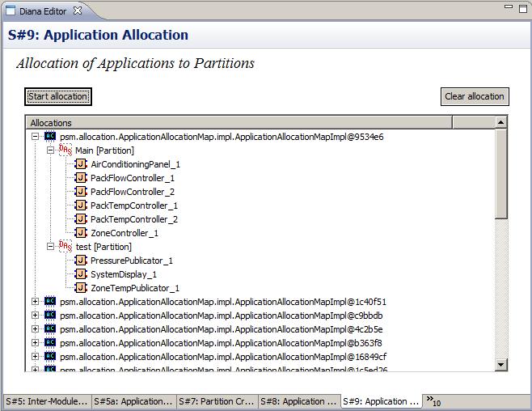The height and width of the screenshot is (411, 532).
Task: Click the Start allocation button
Action: point(58,97)
